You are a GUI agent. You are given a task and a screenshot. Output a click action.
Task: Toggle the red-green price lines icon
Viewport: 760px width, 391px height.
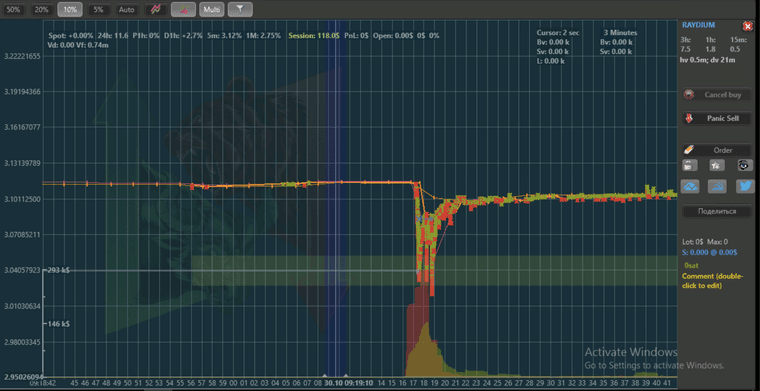click(156, 9)
